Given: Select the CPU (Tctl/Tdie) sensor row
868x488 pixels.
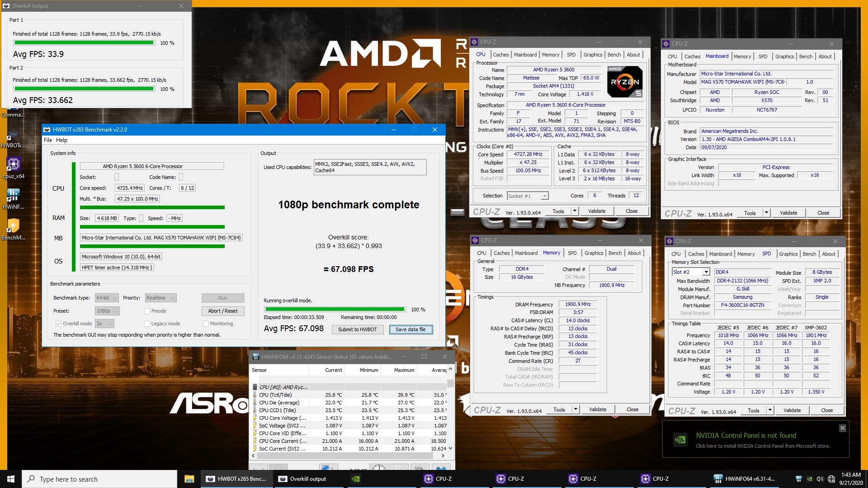Looking at the screenshot, I should [x=349, y=395].
